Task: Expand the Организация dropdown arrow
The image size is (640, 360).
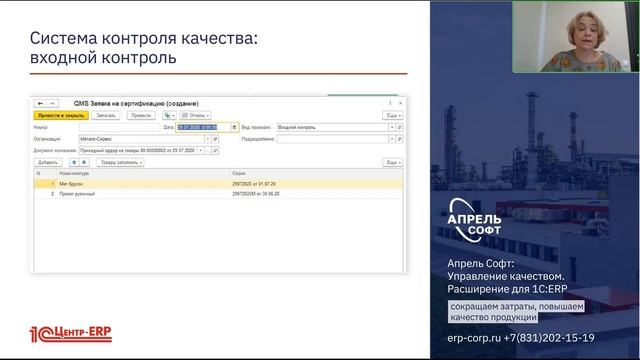Action: pyautogui.click(x=207, y=139)
